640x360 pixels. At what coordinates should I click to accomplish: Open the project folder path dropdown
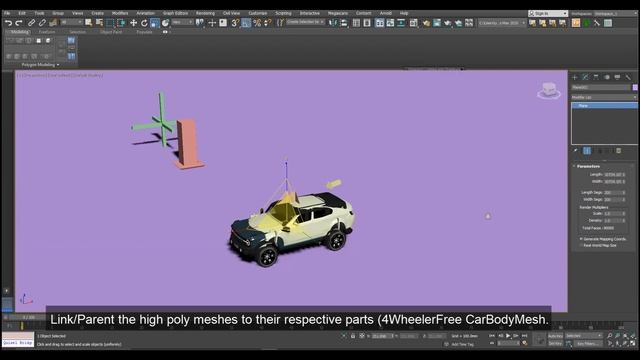pos(502,23)
